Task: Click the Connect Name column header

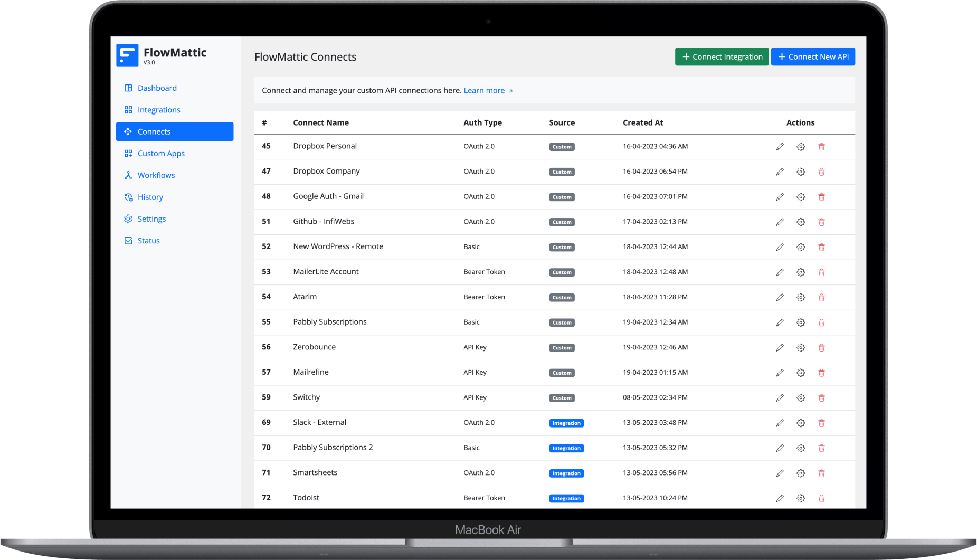Action: point(321,122)
